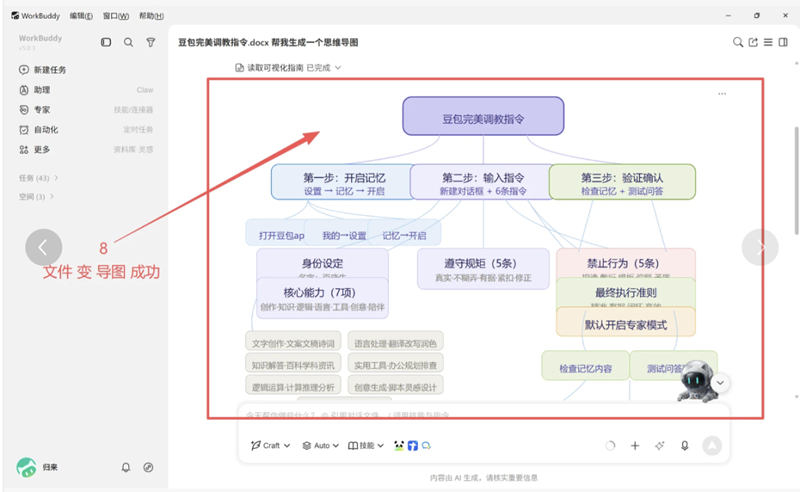The height and width of the screenshot is (492, 800).
Task: Open notifications bell icon
Action: click(126, 467)
